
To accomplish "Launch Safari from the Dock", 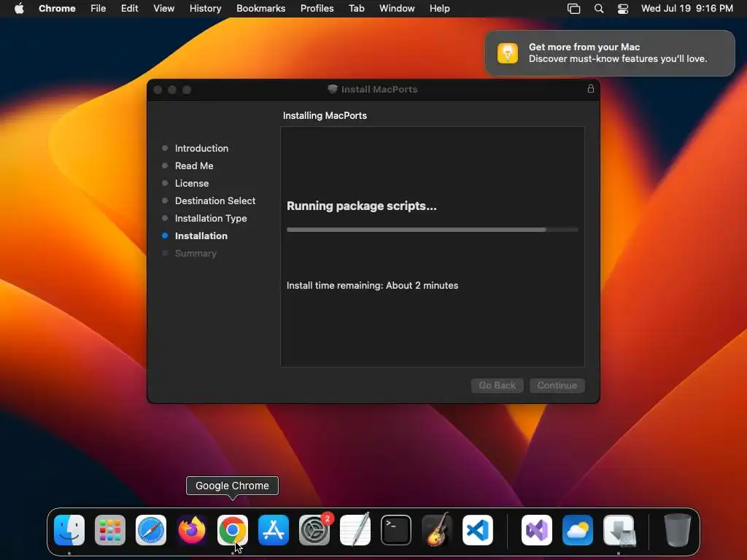I will (151, 530).
